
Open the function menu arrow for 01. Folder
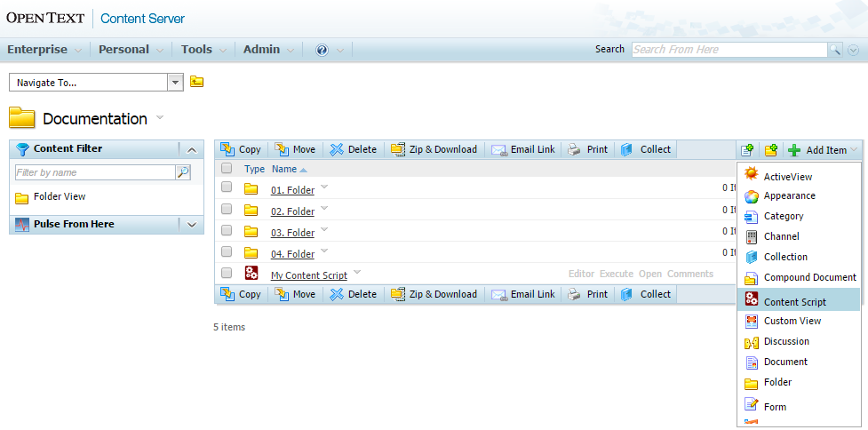point(324,187)
